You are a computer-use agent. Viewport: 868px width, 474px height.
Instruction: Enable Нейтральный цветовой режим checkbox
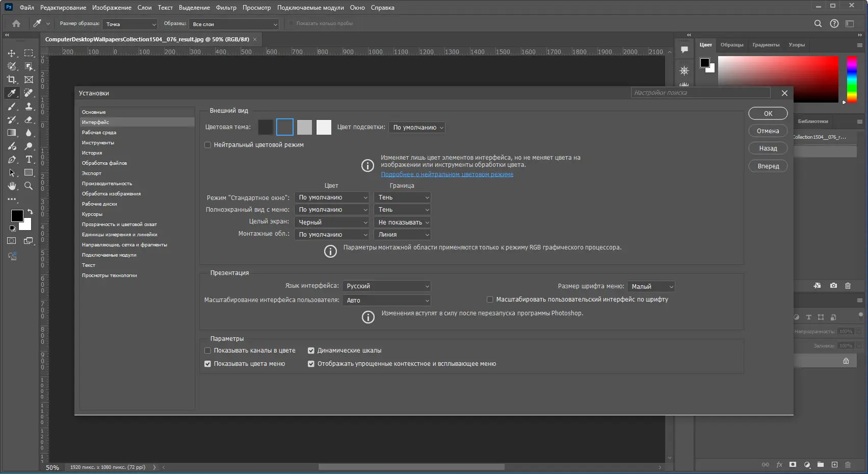(207, 145)
